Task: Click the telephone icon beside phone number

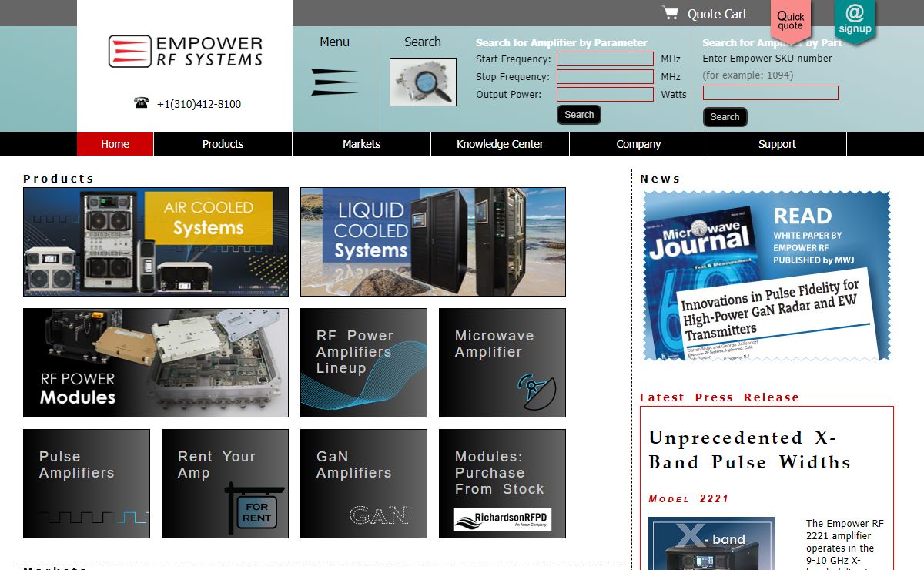Action: tap(141, 103)
